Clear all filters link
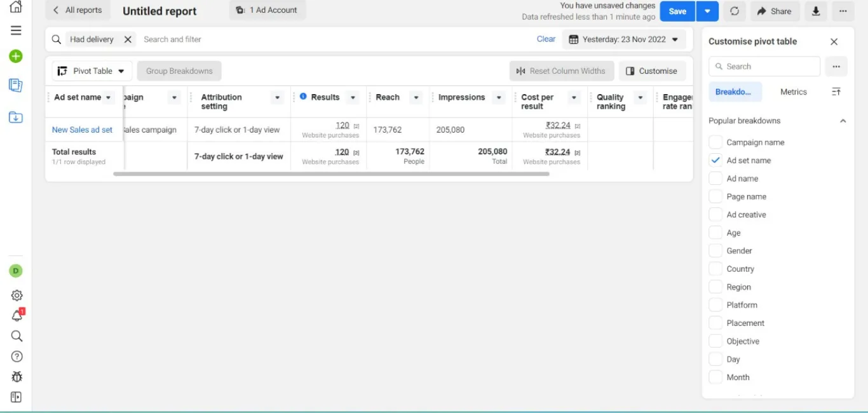 [x=546, y=39]
